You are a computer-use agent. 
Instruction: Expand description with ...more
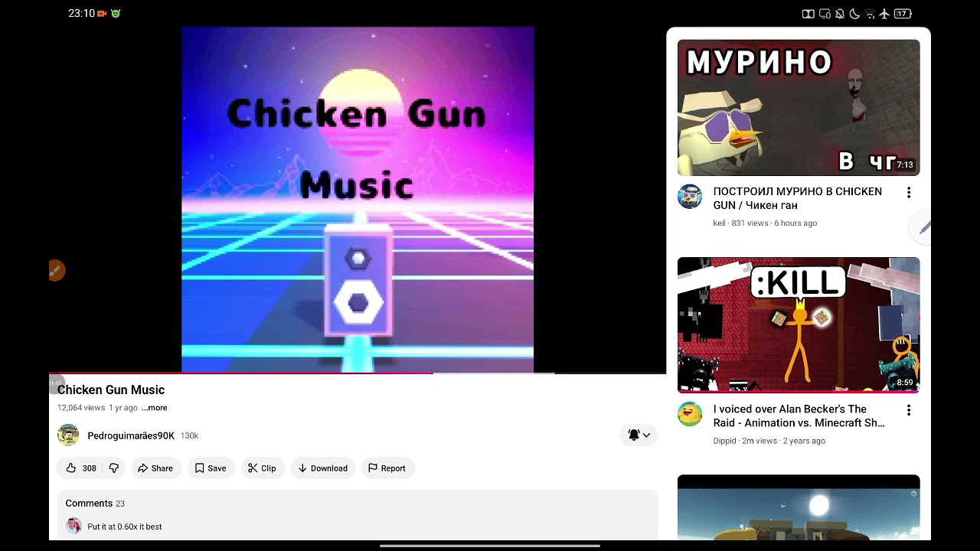pos(154,408)
